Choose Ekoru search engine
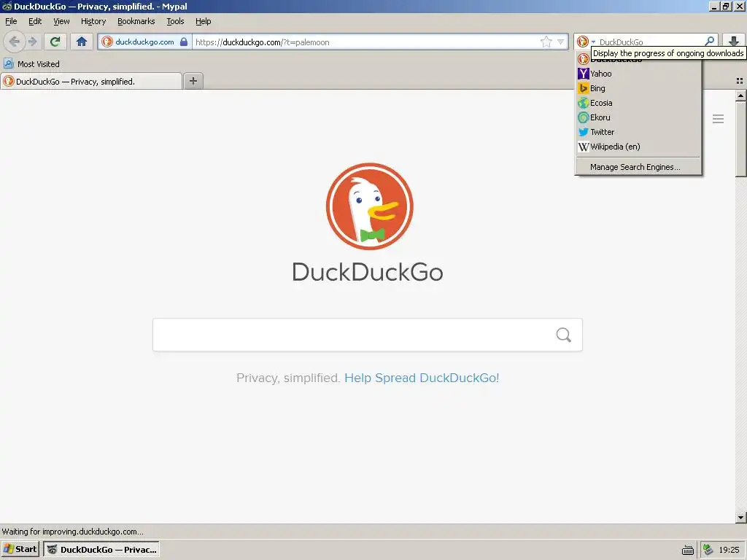The width and height of the screenshot is (747, 560). pos(638,117)
